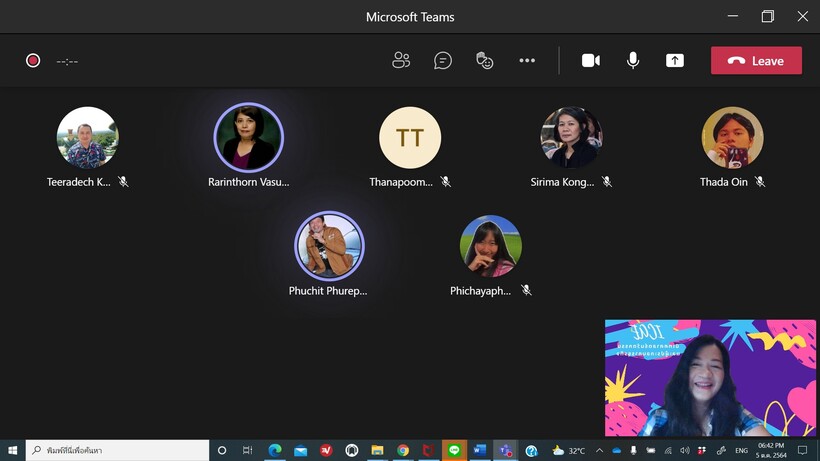The width and height of the screenshot is (820, 461).
Task: Open Microsoft Edge from the taskbar
Action: click(x=275, y=451)
